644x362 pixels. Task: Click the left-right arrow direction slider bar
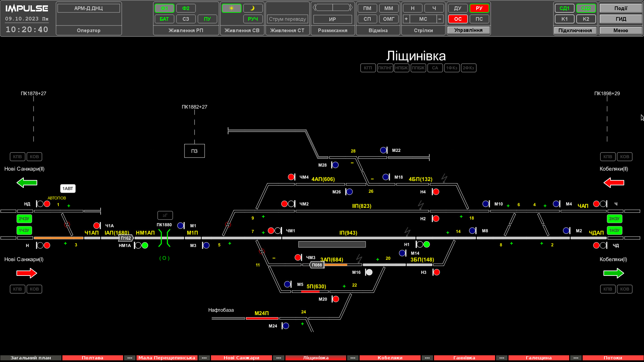coord(332,8)
